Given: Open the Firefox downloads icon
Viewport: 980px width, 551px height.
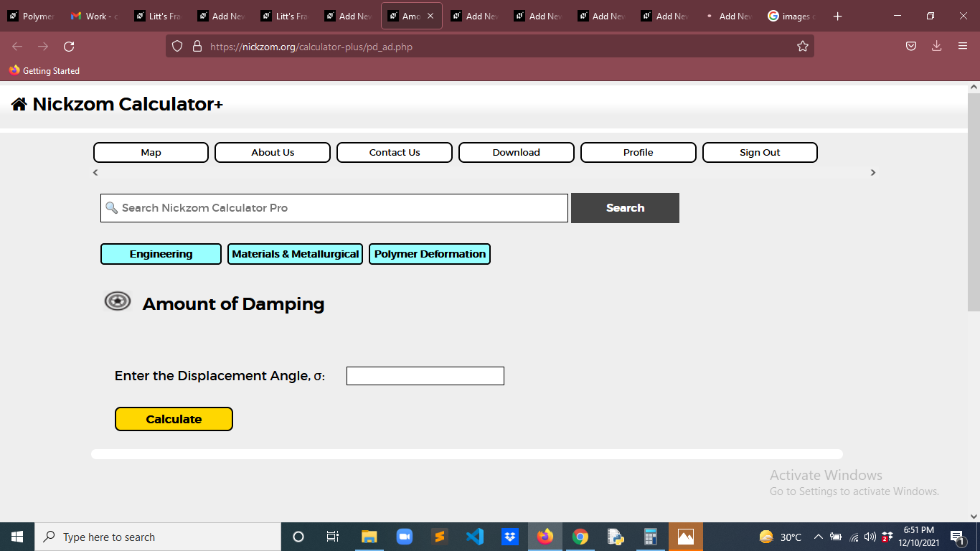Looking at the screenshot, I should click(x=936, y=47).
